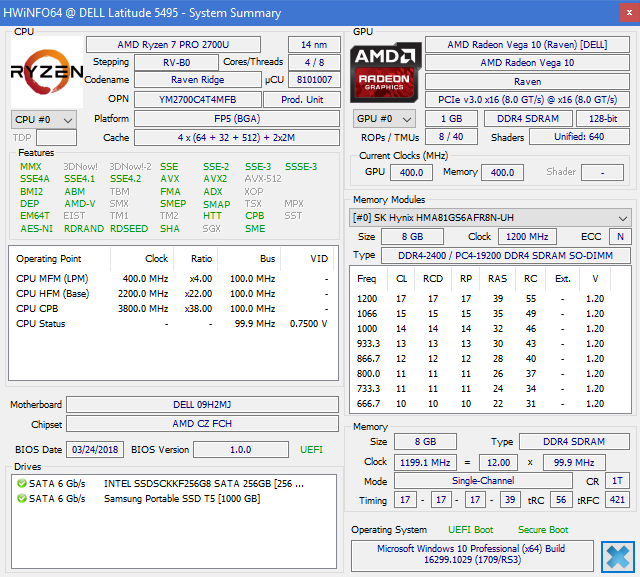Click the cache value 4 x (64 + 32 + 512)
This screenshot has width=640, height=577.
237,138
